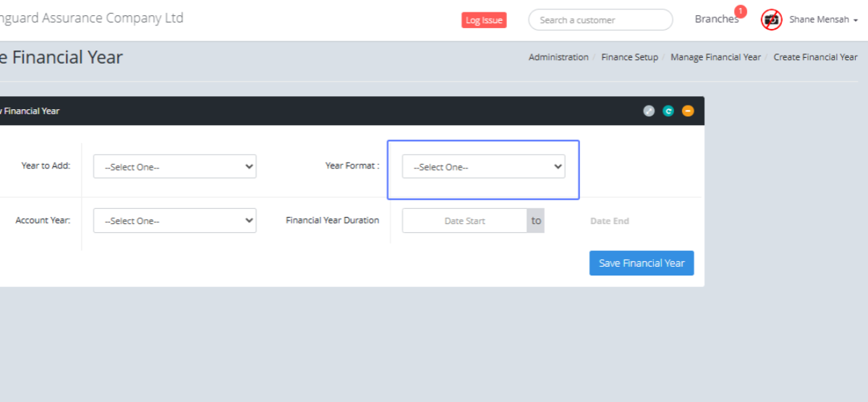Open the Branches menu item

coord(715,20)
